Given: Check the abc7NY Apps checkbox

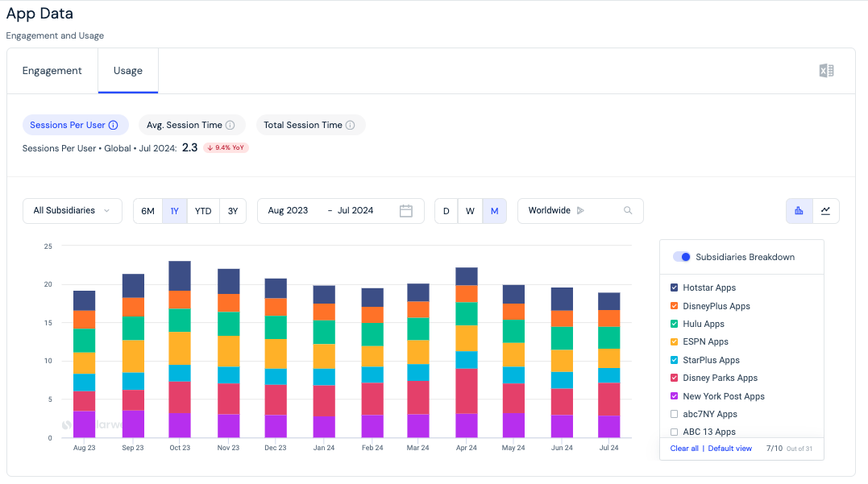Looking at the screenshot, I should coord(675,414).
